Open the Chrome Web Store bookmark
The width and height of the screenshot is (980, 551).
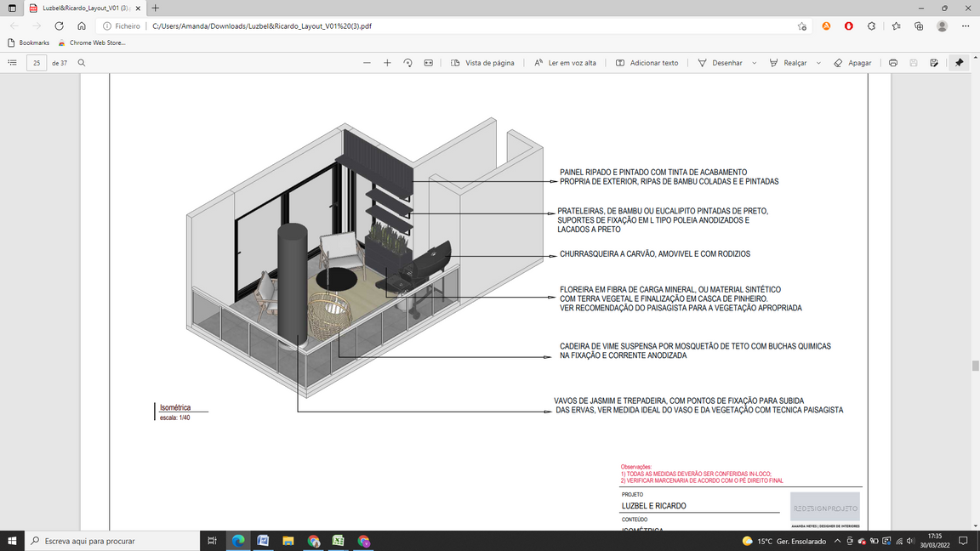click(91, 43)
